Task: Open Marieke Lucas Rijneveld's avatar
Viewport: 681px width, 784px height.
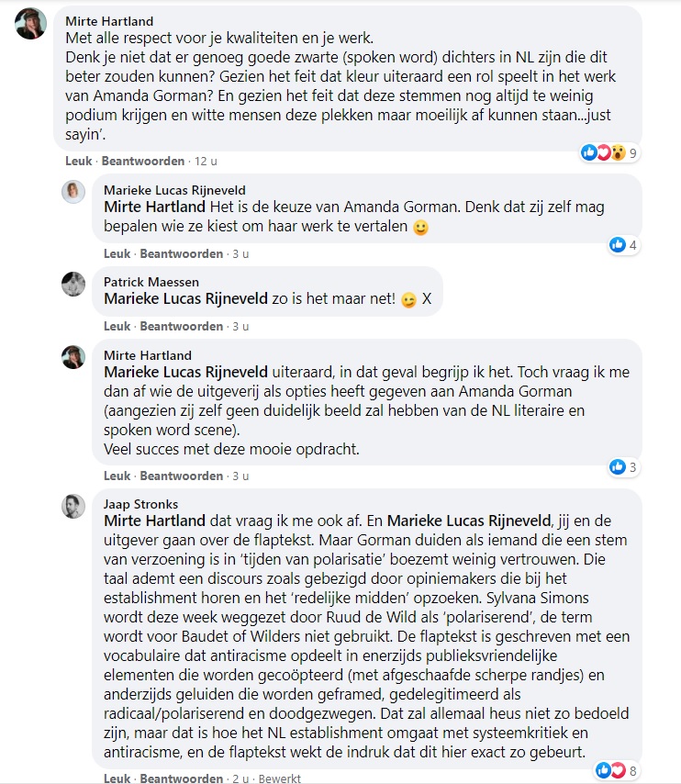Action: pyautogui.click(x=73, y=192)
